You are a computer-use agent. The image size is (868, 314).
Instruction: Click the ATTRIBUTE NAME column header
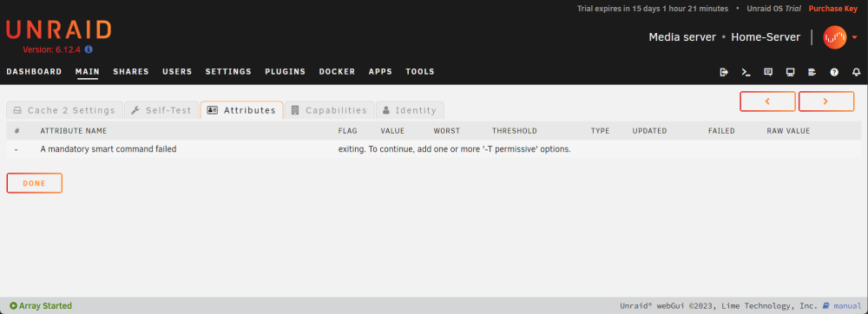[x=74, y=131]
